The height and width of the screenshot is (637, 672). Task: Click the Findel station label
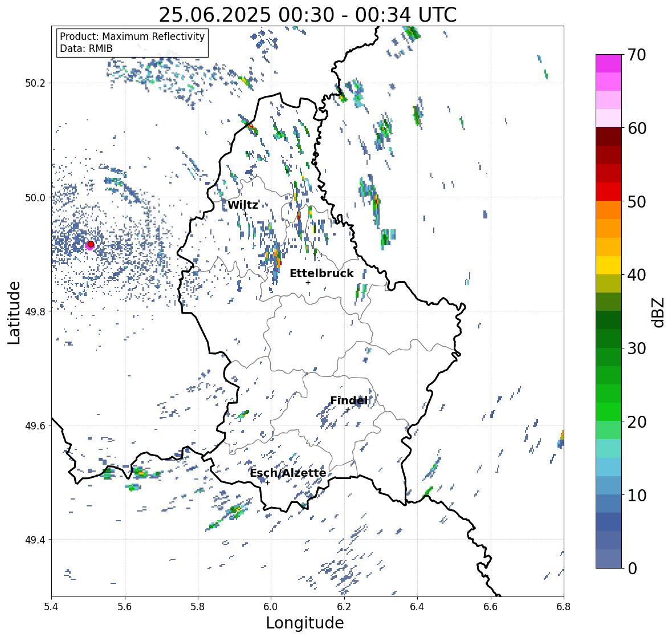[349, 400]
